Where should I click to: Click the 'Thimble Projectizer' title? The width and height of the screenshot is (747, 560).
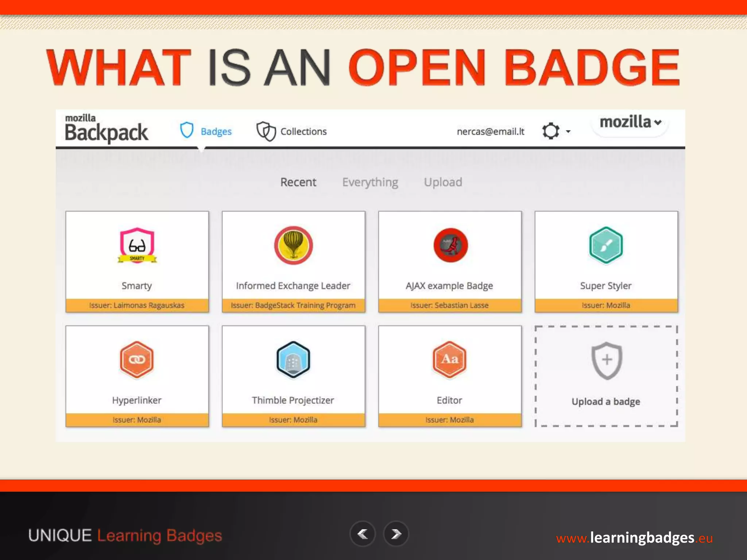[x=293, y=400]
